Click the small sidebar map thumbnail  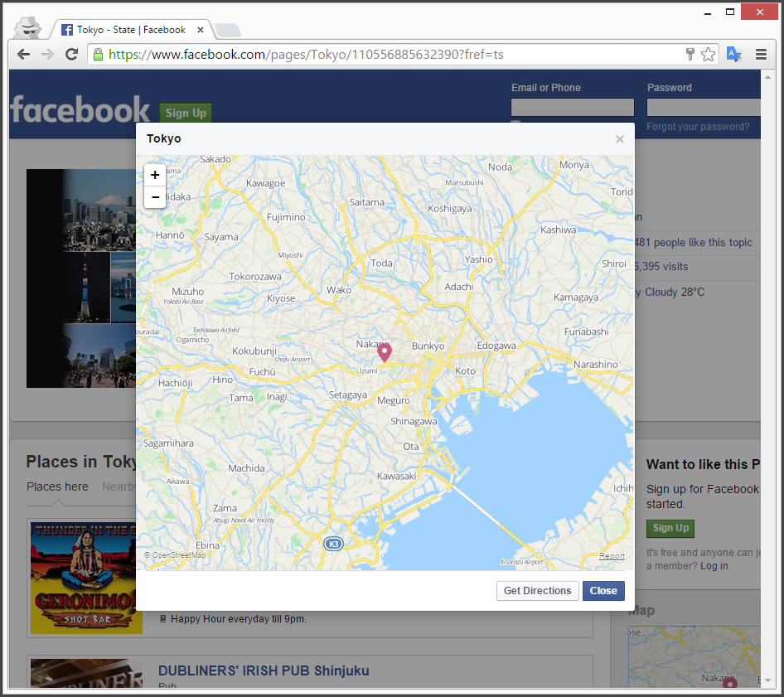694,656
